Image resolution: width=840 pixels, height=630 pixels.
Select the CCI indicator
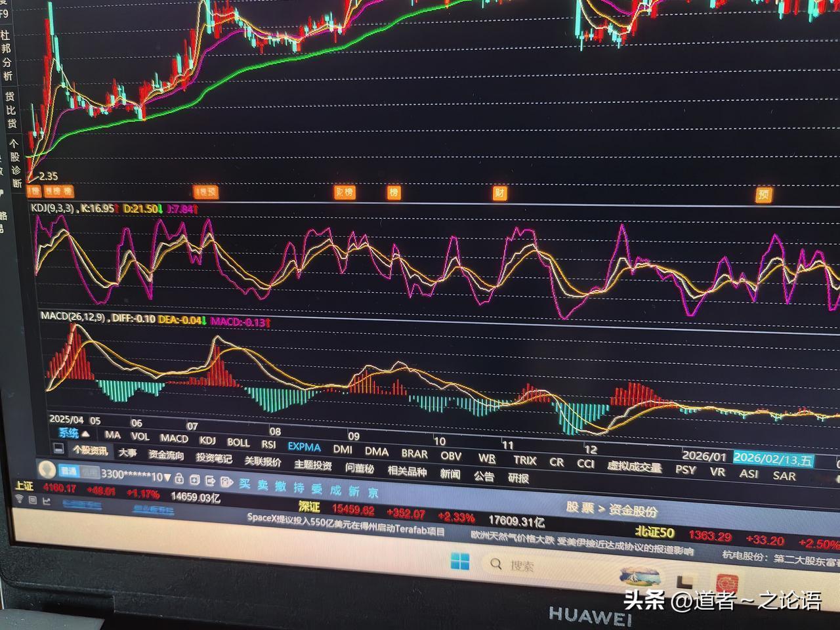586,463
